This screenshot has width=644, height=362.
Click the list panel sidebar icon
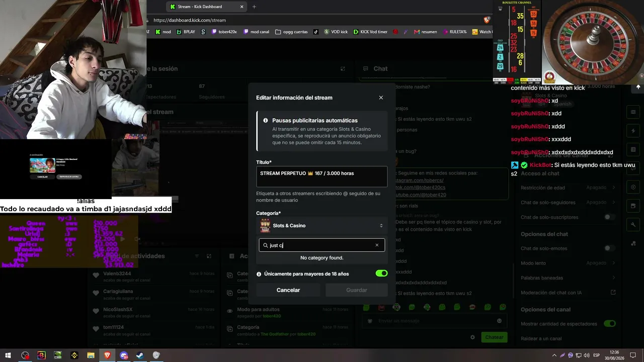tap(633, 150)
